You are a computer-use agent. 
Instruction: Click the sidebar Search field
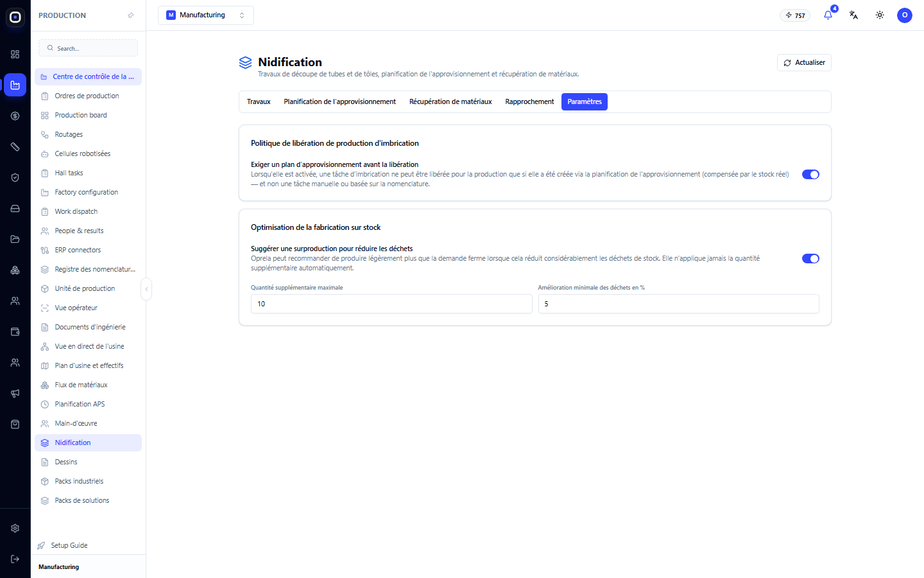tap(88, 48)
